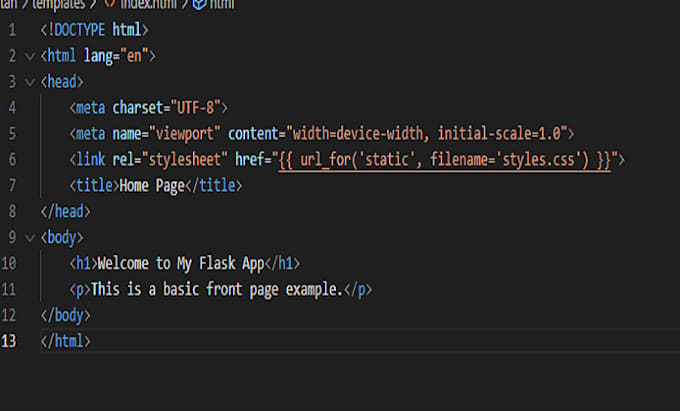Image resolution: width=680 pixels, height=411 pixels.
Task: Click line number 10 in the gutter
Action: click(9, 264)
